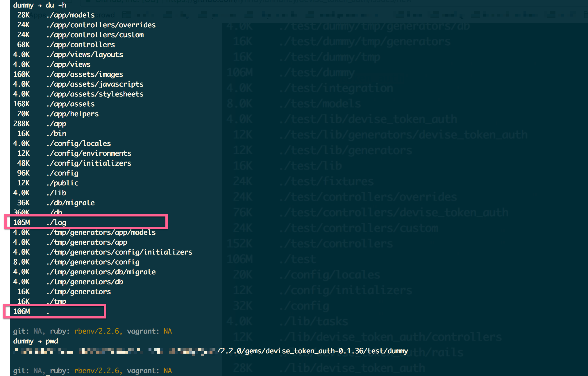This screenshot has height=376, width=588.
Task: Click './test/integration' in background terminal
Action: 336,88
